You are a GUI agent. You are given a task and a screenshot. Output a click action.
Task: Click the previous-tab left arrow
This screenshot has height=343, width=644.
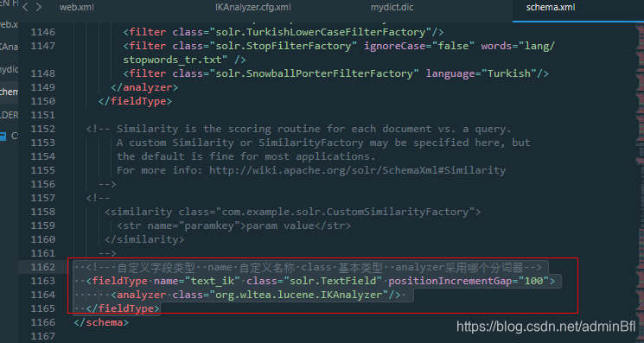tap(25, 7)
